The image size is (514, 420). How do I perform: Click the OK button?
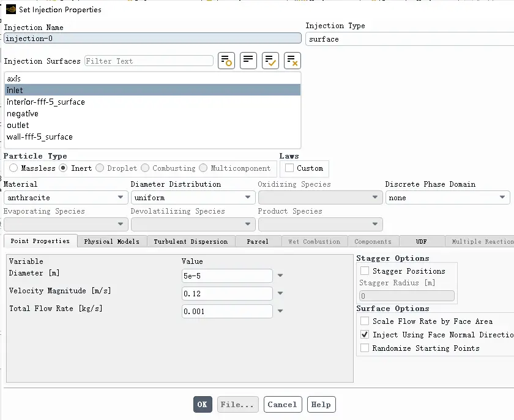pos(203,404)
